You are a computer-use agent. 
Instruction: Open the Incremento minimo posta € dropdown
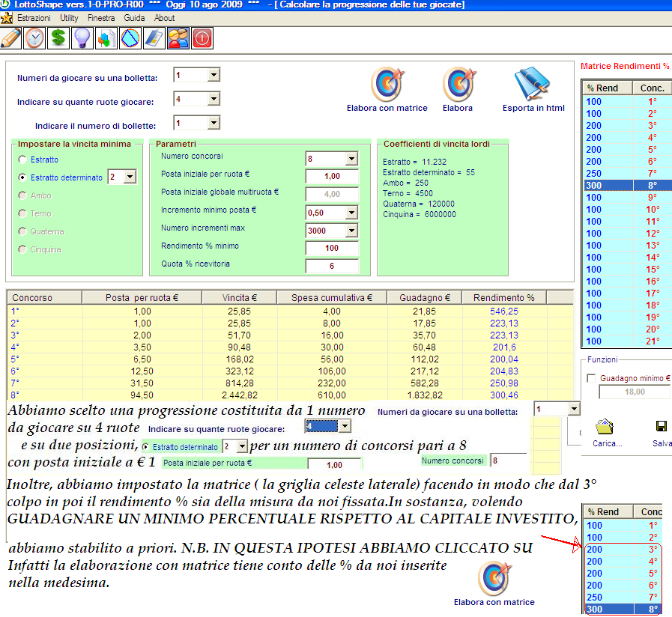(x=351, y=213)
